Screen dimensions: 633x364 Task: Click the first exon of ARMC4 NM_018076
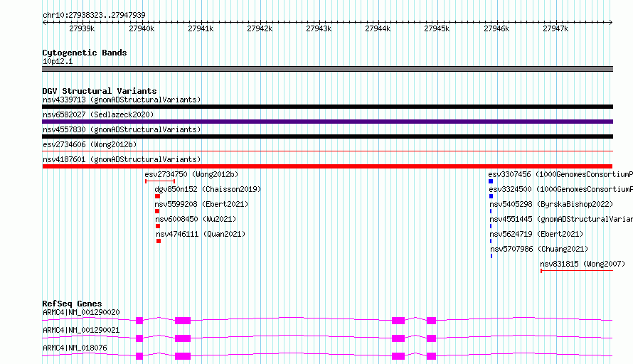click(139, 356)
